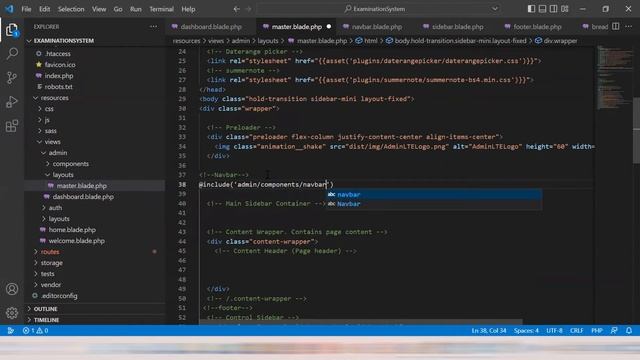Change language mode via PHP
The width and height of the screenshot is (640, 360).
tap(597, 331)
